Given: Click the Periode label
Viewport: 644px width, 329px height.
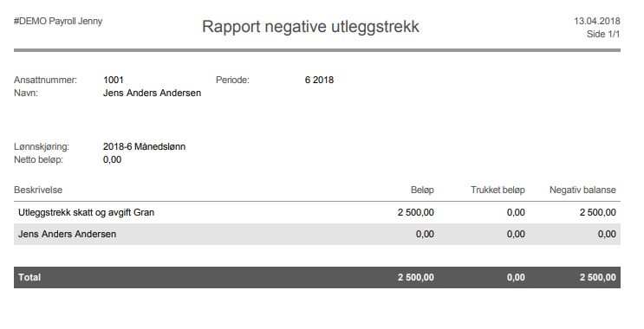Looking at the screenshot, I should [x=232, y=80].
